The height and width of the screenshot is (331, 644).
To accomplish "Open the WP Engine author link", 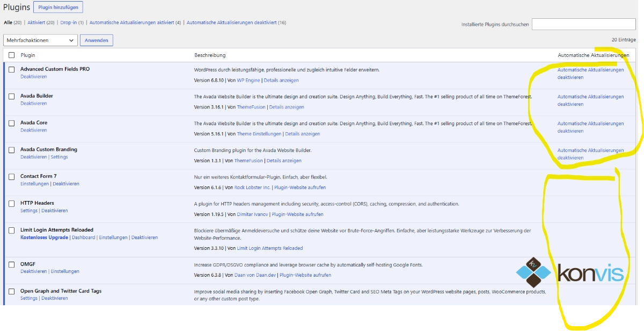I will pos(249,80).
